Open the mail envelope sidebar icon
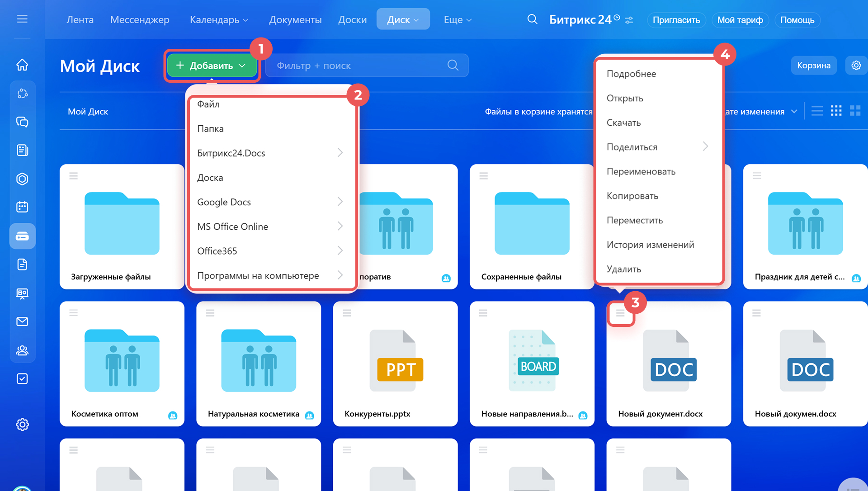 (x=22, y=321)
